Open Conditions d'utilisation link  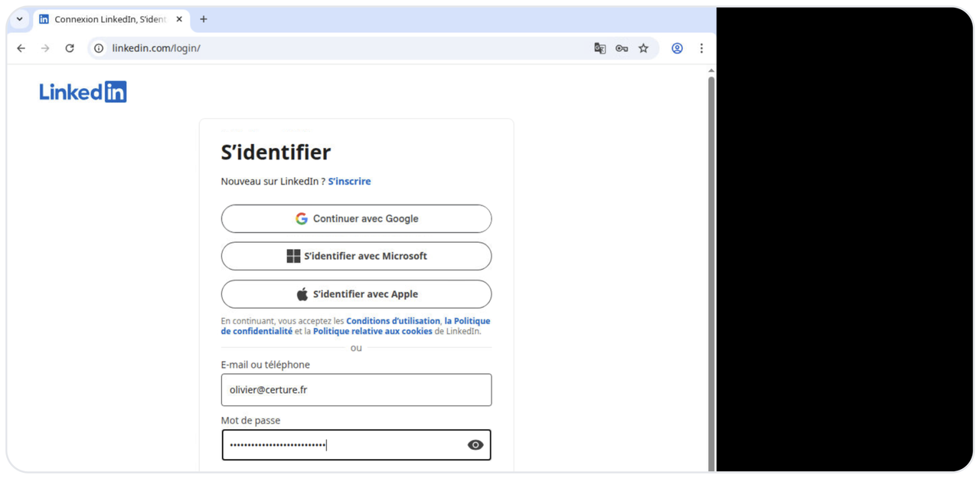(393, 321)
